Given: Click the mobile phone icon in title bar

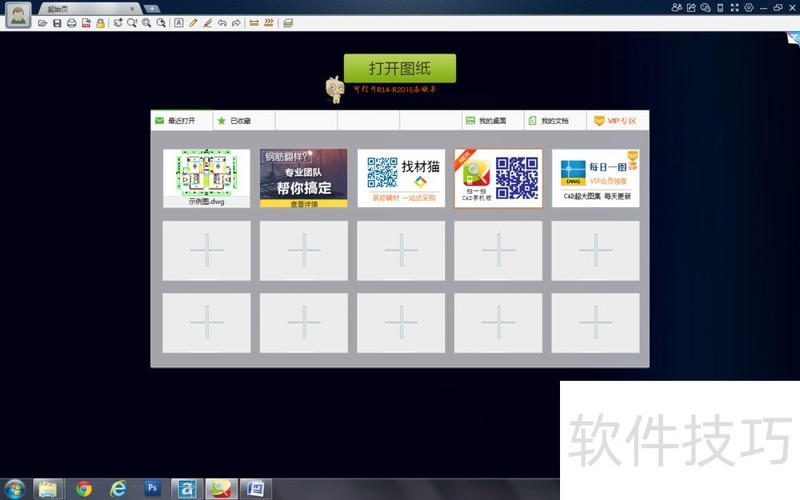Looking at the screenshot, I should pos(720,7).
